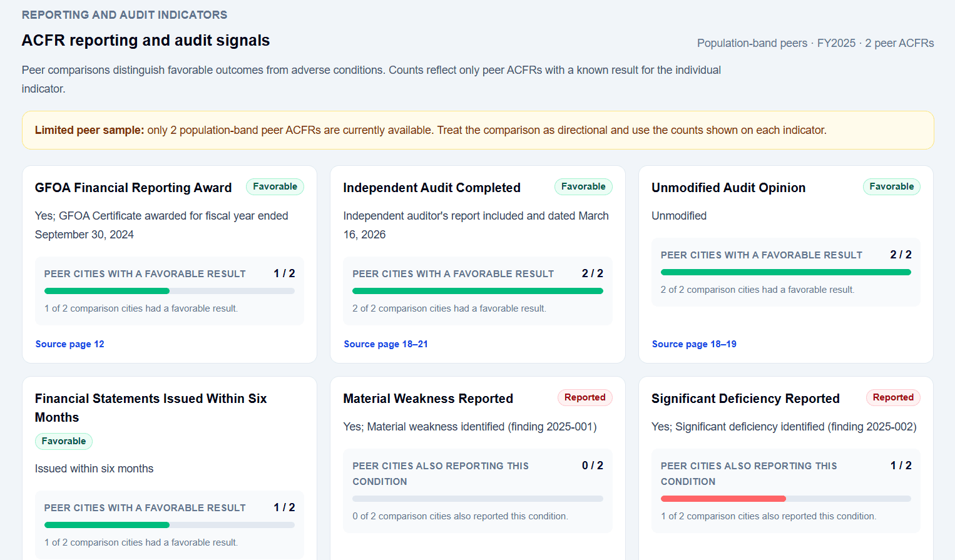
Task: Click Peer comparisons introductory paragraph
Action: point(371,79)
